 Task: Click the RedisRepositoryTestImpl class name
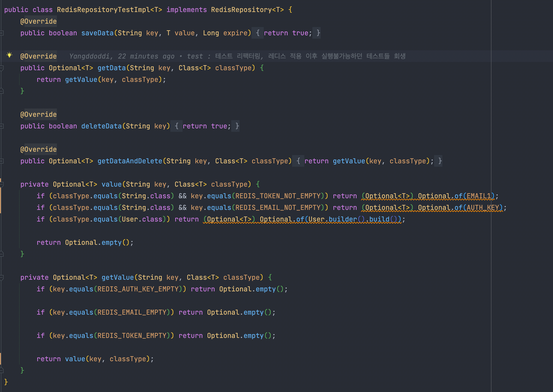pos(103,10)
